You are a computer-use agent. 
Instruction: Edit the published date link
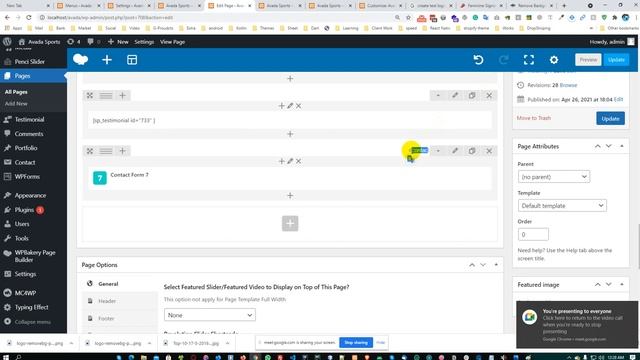pos(618,99)
